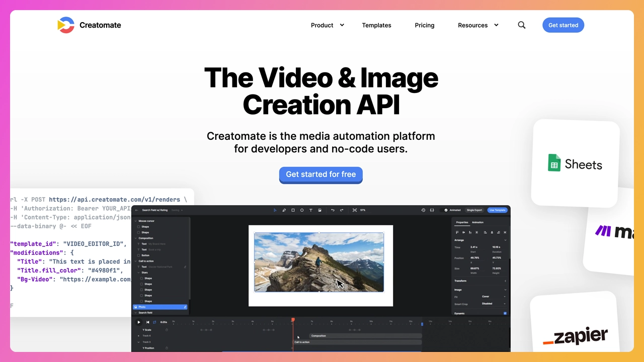Collapse the Call to action group
The height and width of the screenshot is (362, 644).
pos(135,261)
